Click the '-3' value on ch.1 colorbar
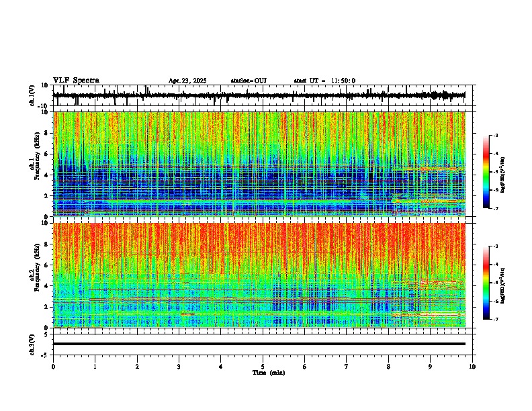This screenshot has height=411, width=532. 495,135
